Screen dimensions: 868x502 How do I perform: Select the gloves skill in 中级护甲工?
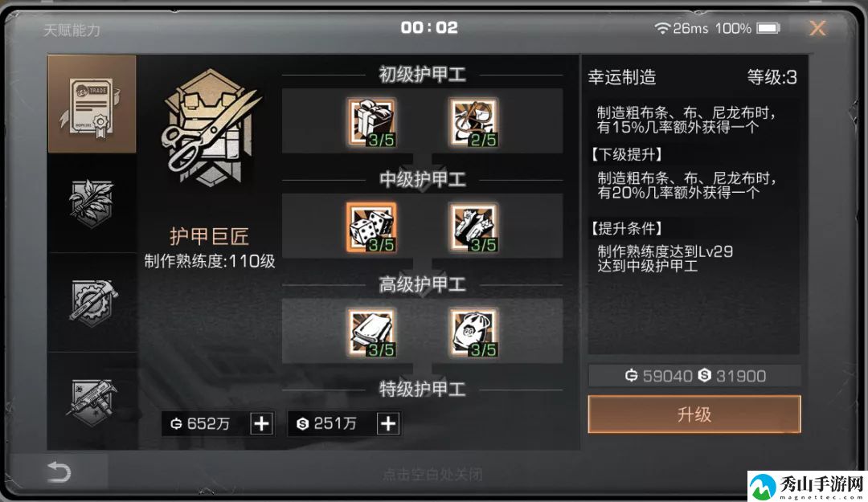click(x=473, y=227)
